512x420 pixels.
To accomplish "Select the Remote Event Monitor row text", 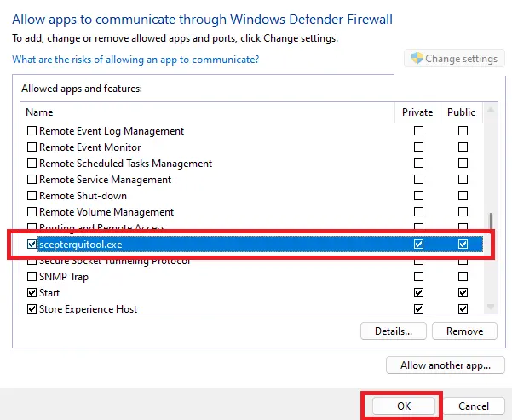I will pyautogui.click(x=89, y=147).
